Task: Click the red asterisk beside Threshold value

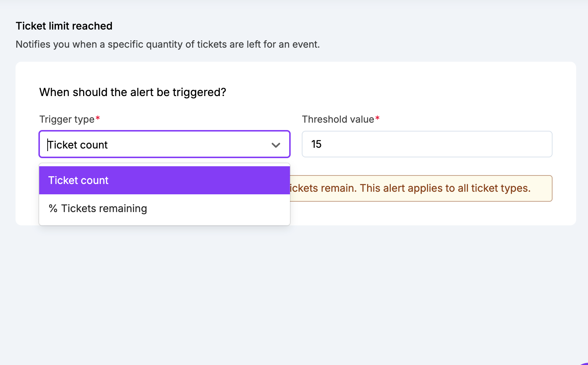Action: (x=377, y=119)
